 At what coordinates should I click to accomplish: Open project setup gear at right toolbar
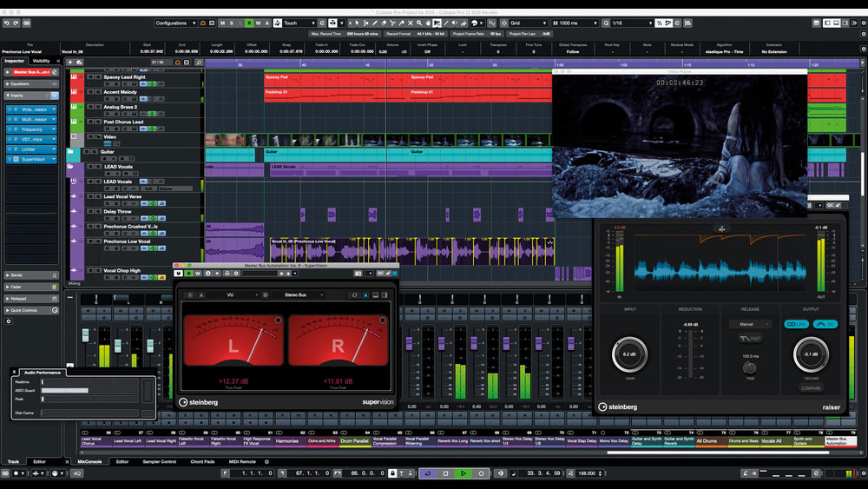pyautogui.click(x=863, y=23)
